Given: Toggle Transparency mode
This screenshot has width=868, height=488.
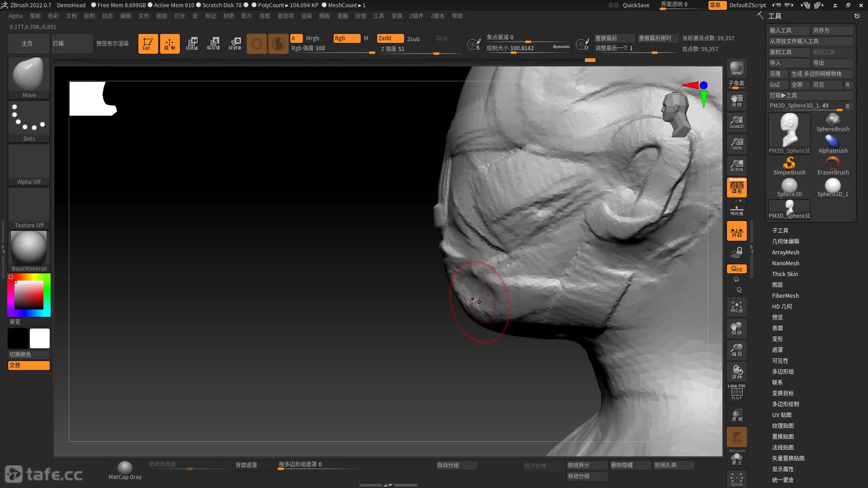Looking at the screenshot, I should coord(736,415).
